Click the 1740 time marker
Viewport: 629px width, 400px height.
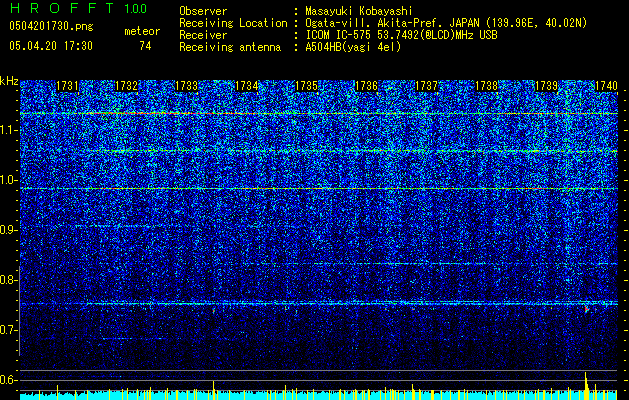(x=606, y=86)
